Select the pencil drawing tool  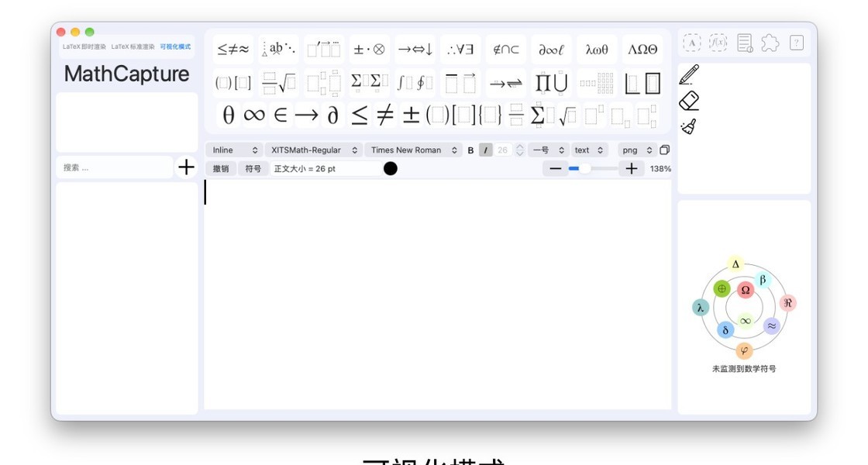689,74
